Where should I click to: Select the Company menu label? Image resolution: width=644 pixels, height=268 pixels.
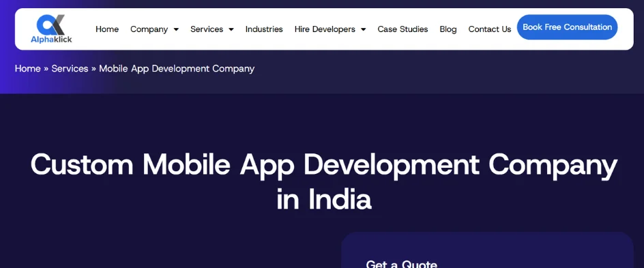pyautogui.click(x=149, y=29)
